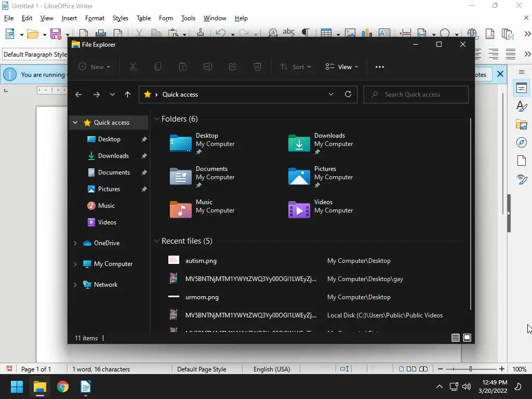Go back with the File Explorer back arrow

coord(78,95)
